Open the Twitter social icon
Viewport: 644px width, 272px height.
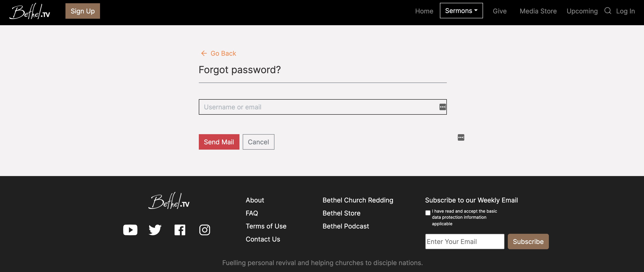coord(155,230)
